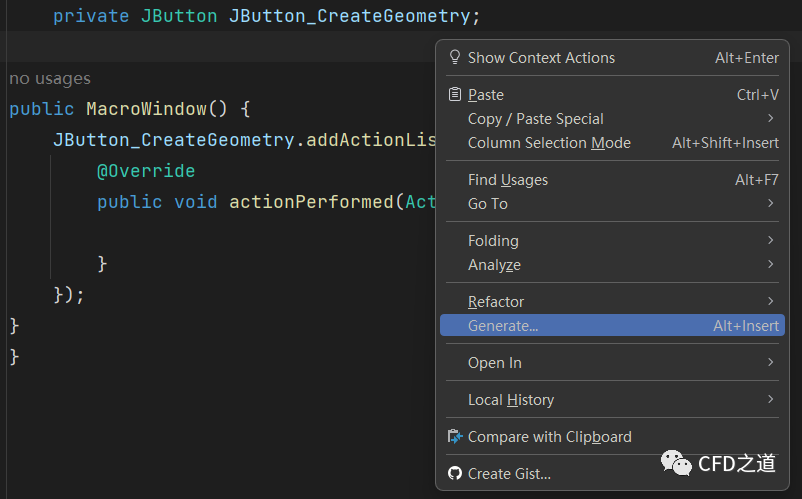Open the Refactor submenu arrow
Image resolution: width=802 pixels, height=499 pixels.
(x=771, y=302)
